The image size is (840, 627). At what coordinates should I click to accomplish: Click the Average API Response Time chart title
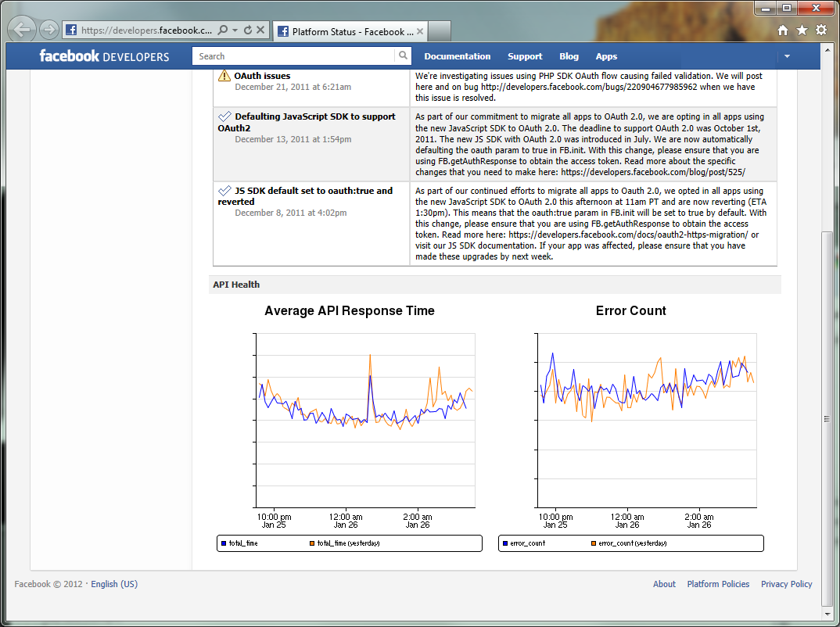coord(350,311)
